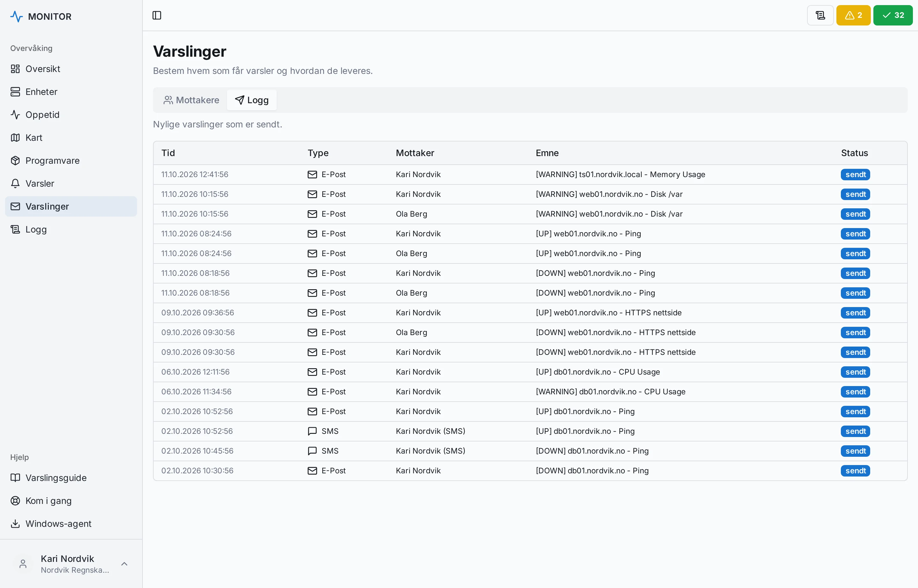Click the Varsler bell icon
This screenshot has height=588, width=918.
coord(15,183)
